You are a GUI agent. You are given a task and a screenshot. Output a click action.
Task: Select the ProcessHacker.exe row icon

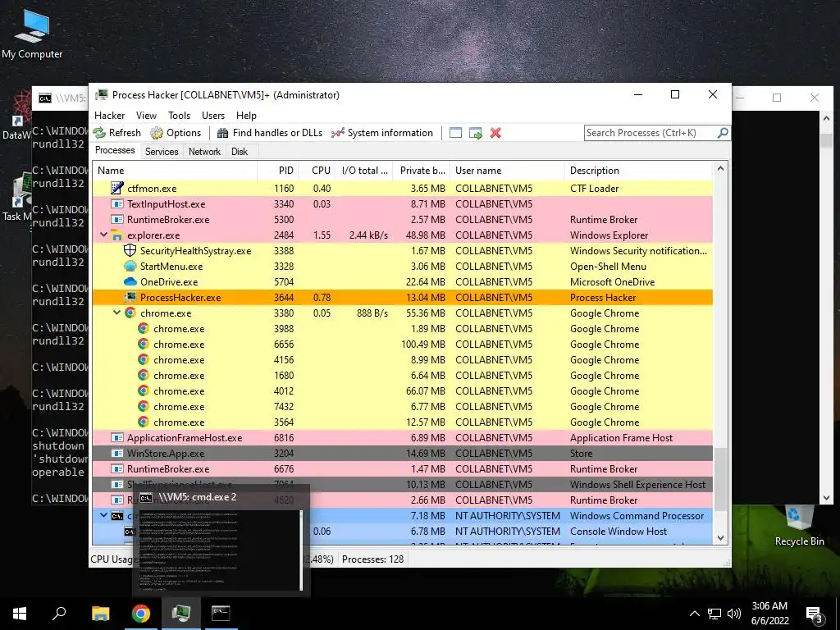pos(130,297)
